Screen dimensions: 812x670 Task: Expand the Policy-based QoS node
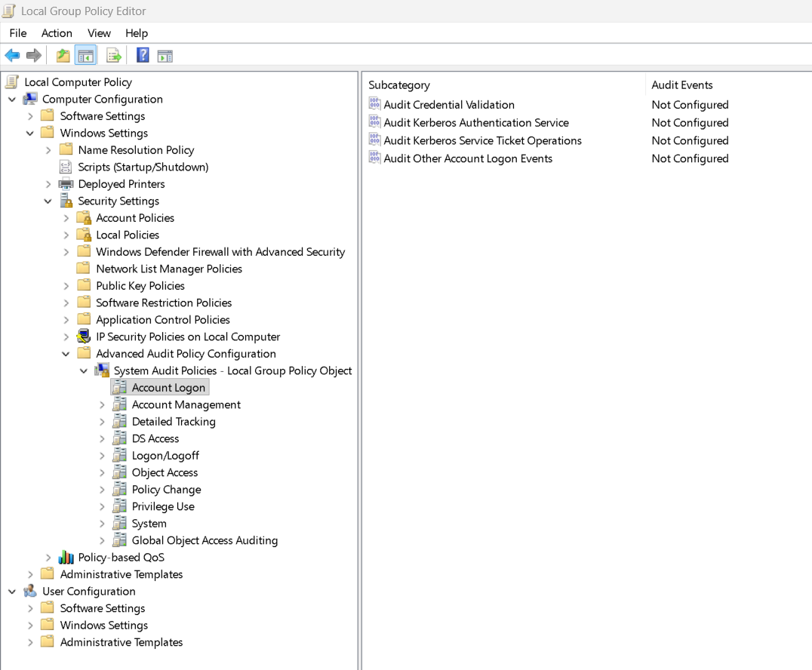click(x=48, y=558)
